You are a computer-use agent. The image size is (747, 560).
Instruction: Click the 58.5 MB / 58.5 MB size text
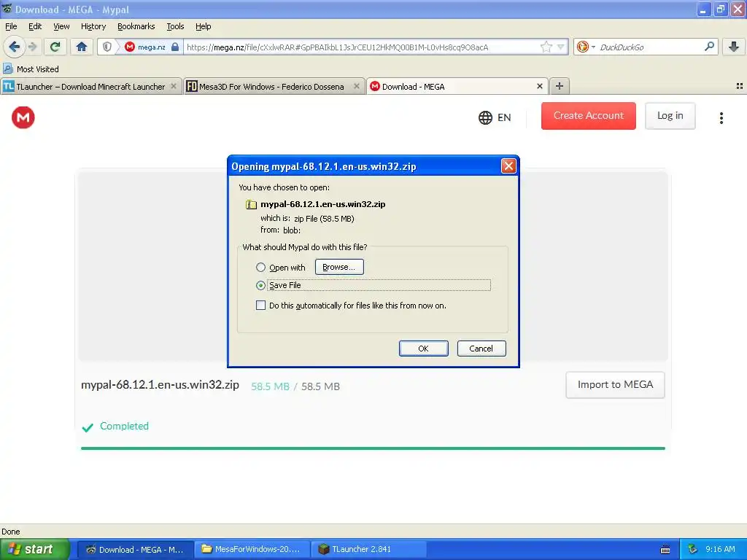point(295,386)
